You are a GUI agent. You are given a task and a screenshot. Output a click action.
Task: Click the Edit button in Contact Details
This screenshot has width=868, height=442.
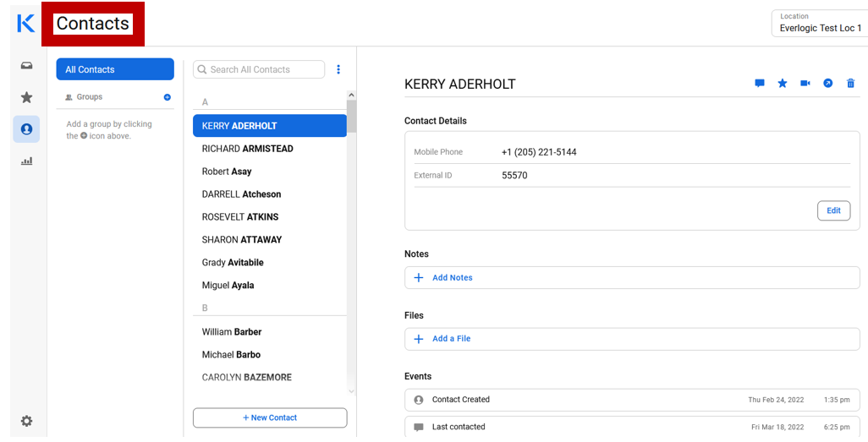point(833,210)
